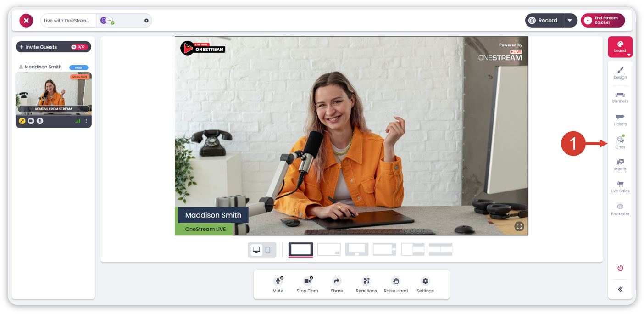
Task: Raise hand using the bottom toolbar
Action: (396, 284)
